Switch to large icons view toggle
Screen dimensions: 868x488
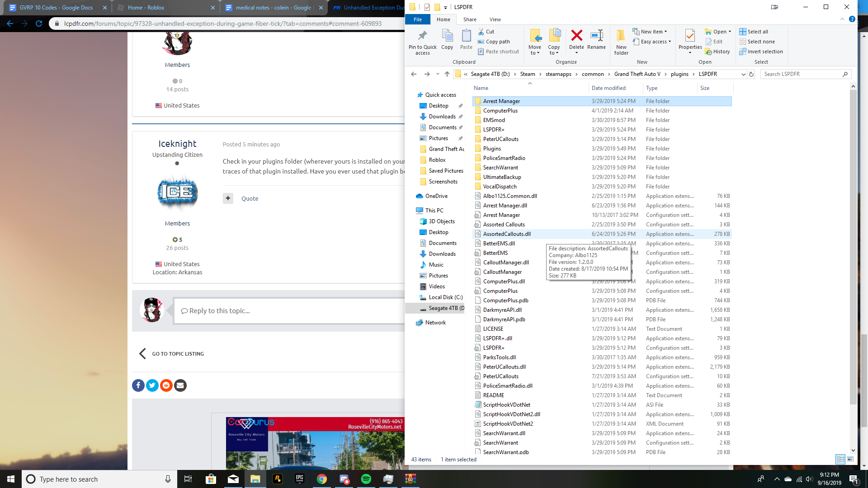click(x=850, y=459)
